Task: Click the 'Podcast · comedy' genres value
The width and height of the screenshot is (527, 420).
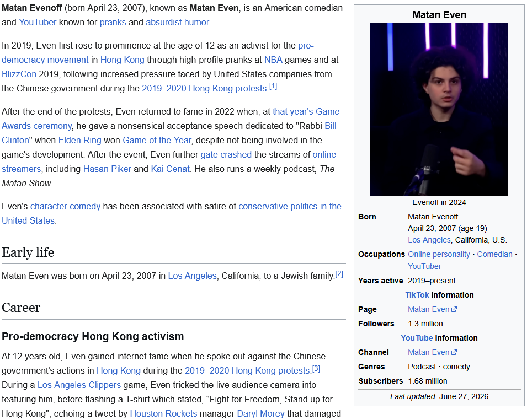Action: 439,367
